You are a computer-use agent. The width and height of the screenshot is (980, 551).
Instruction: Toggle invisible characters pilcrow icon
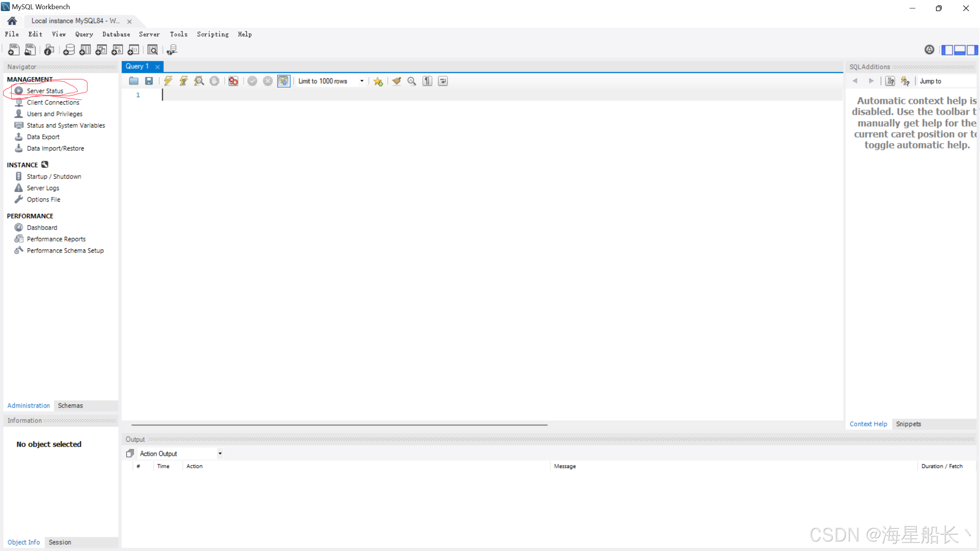pyautogui.click(x=427, y=81)
